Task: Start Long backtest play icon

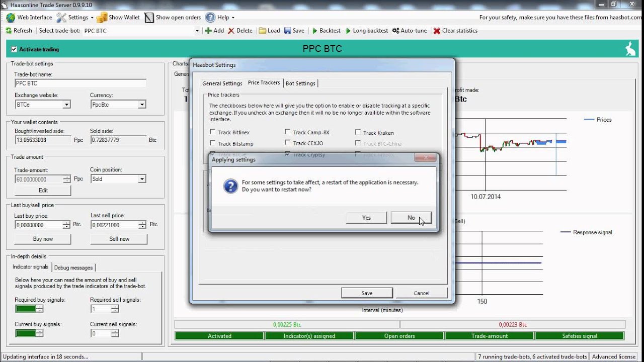Action: pos(348,31)
